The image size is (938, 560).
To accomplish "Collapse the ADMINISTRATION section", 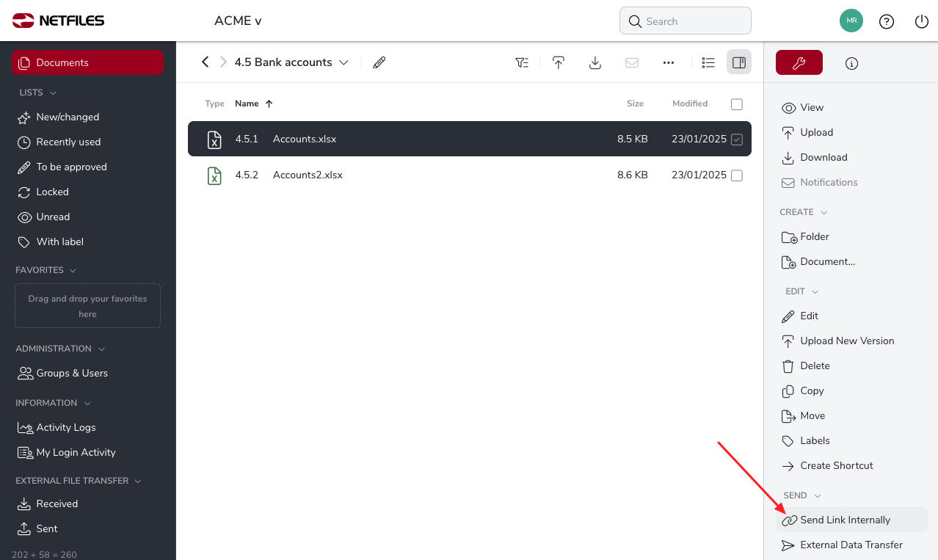I will click(60, 349).
